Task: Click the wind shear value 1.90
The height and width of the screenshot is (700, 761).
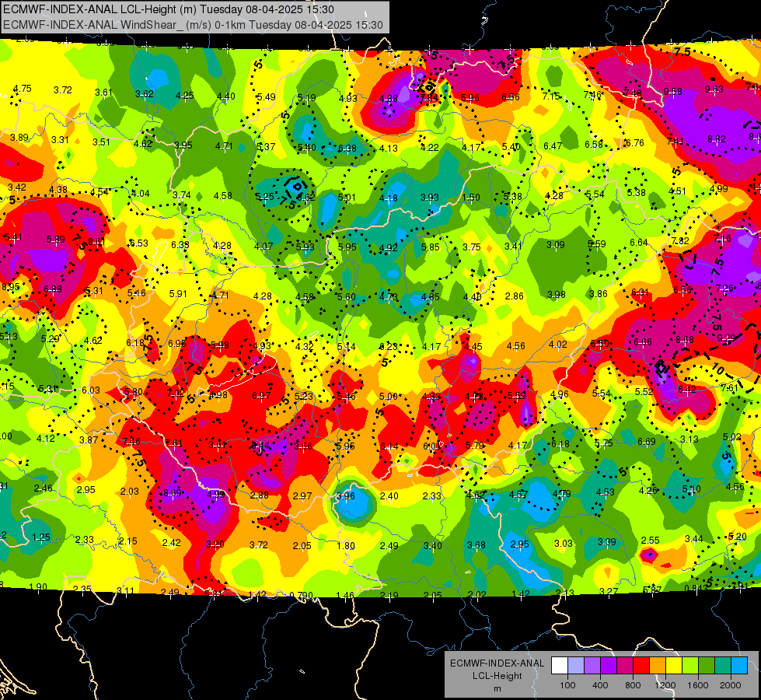Action: click(x=38, y=586)
